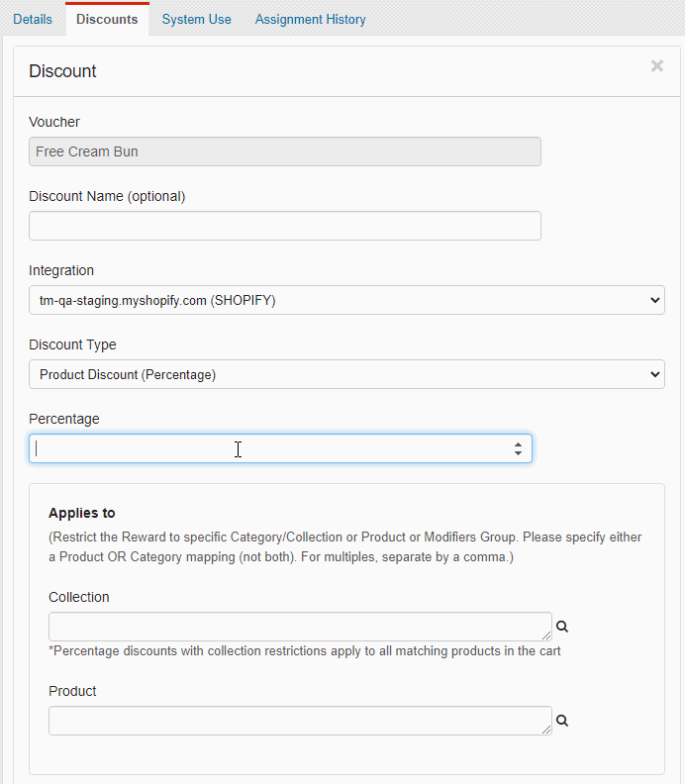Click the 'Discount' panel title
This screenshot has height=784, width=685.
pyautogui.click(x=62, y=71)
